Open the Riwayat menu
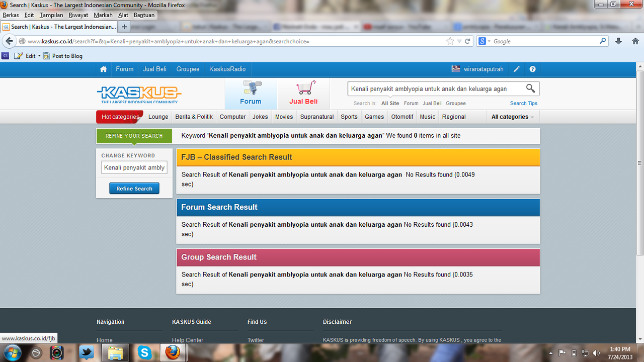Viewport: 644px width, 362px height. coord(78,15)
